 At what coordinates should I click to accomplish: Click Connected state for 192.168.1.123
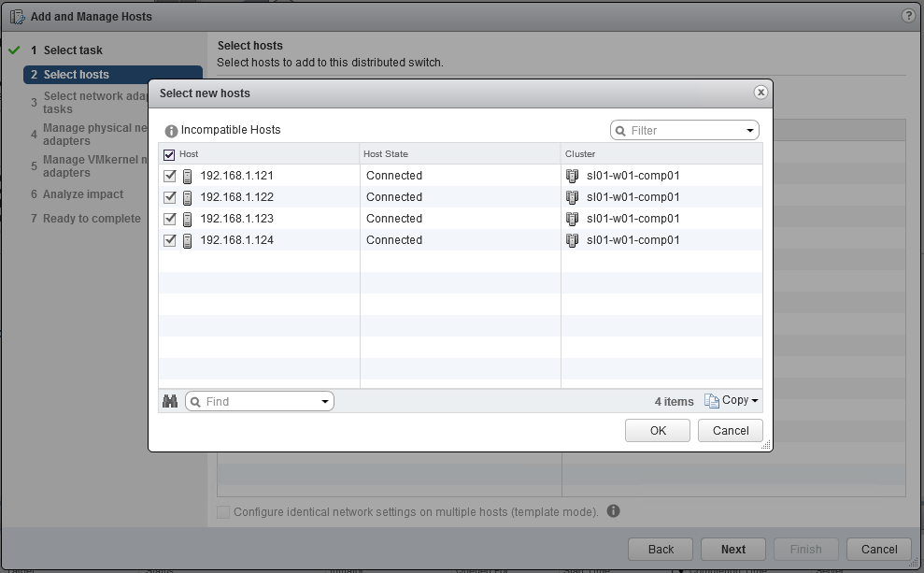[394, 219]
